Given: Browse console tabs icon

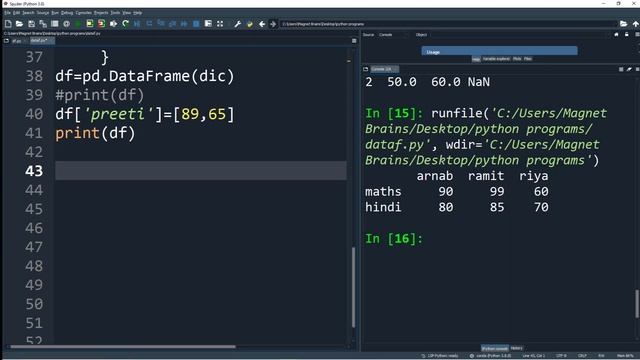Looking at the screenshot, I should [366, 69].
